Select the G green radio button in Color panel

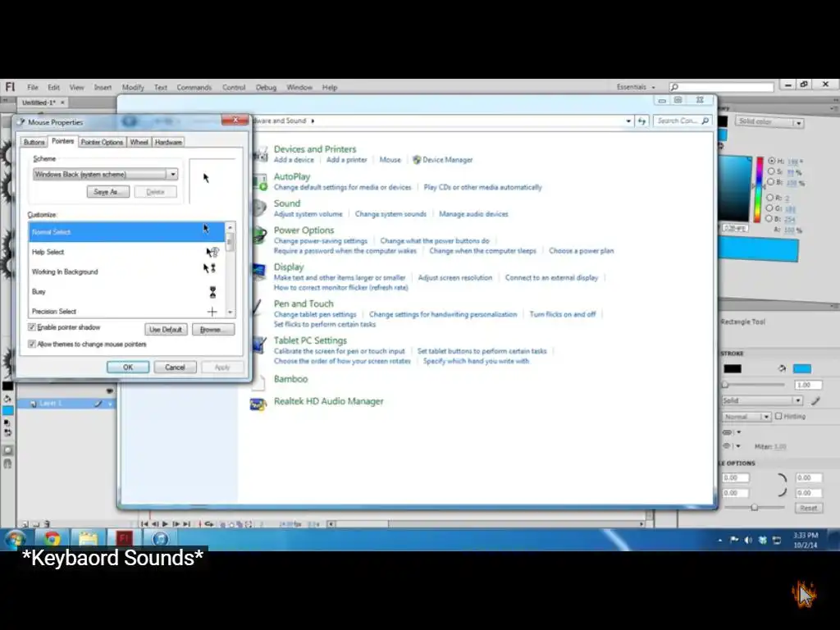coord(769,208)
